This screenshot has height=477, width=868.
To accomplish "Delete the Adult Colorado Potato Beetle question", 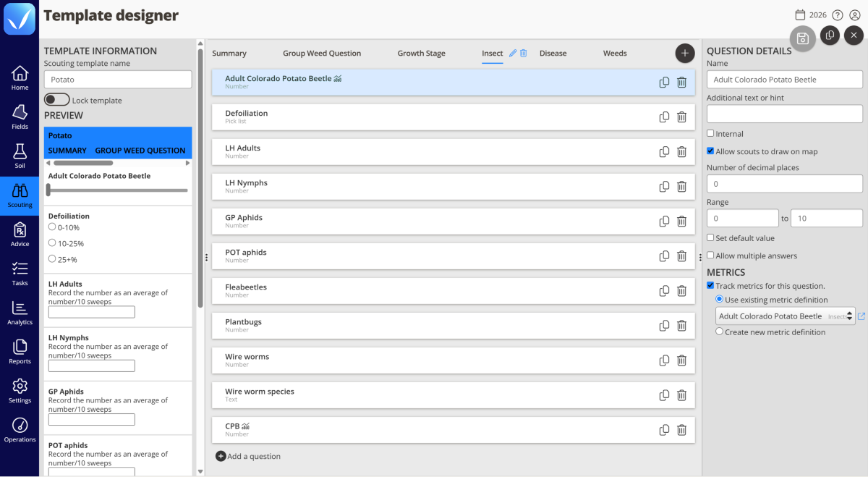I will 681,83.
